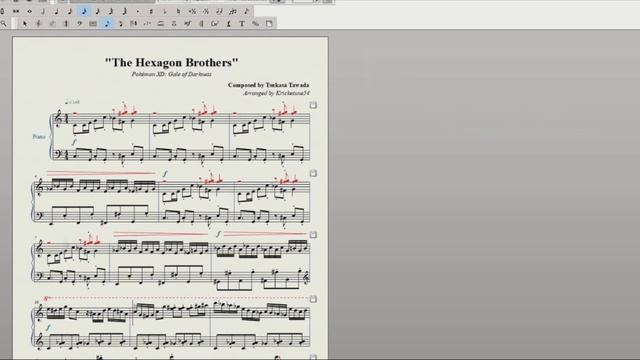640x360 pixels.
Task: Select the highlighted Simple Entry tool
Action: (x=107, y=24)
